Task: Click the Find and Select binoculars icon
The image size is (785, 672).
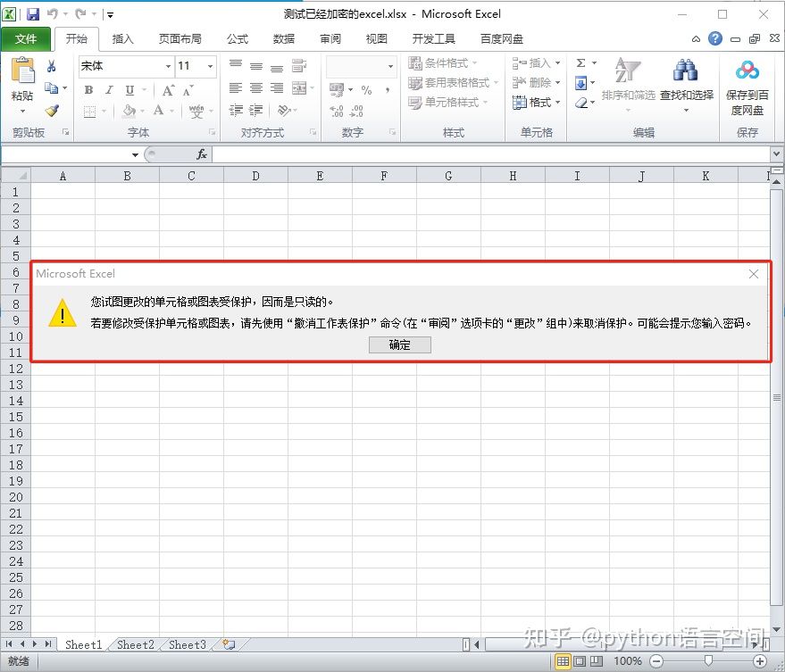Action: 686,70
